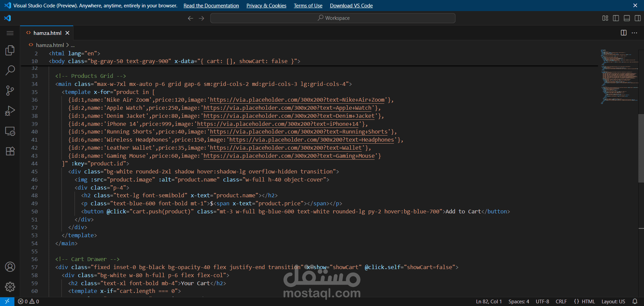The height and width of the screenshot is (306, 644).
Task: Open notifications bell
Action: point(635,301)
